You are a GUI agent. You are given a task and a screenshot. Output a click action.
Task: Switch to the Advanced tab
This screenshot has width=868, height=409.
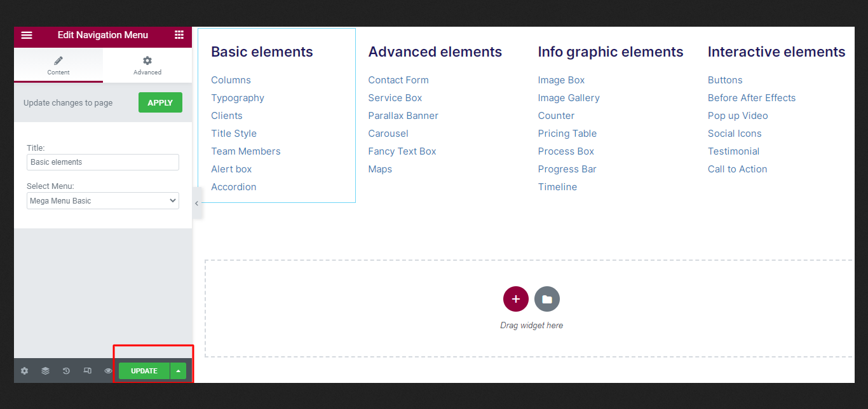tap(147, 65)
